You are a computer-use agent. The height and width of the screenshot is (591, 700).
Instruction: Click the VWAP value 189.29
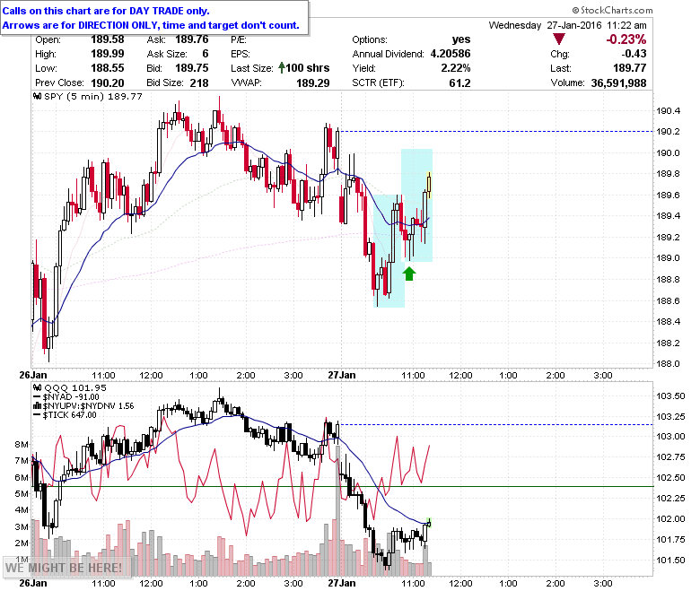tap(313, 83)
